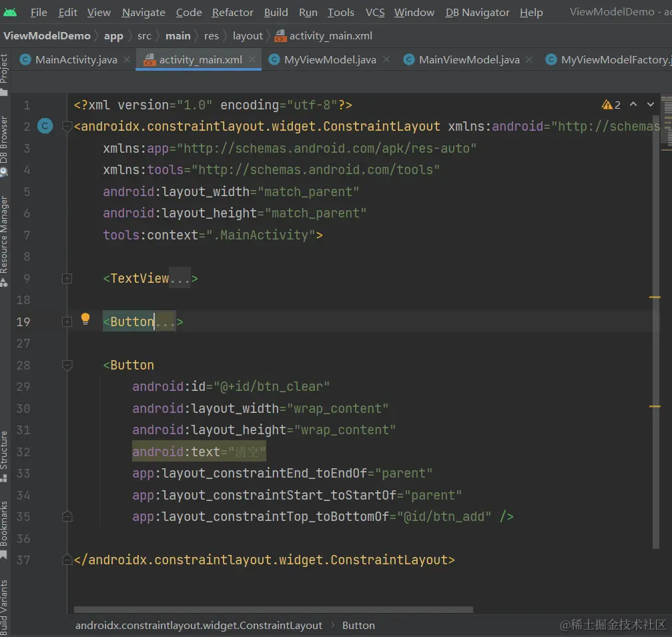Close the activity_main.xml tab

coord(252,59)
